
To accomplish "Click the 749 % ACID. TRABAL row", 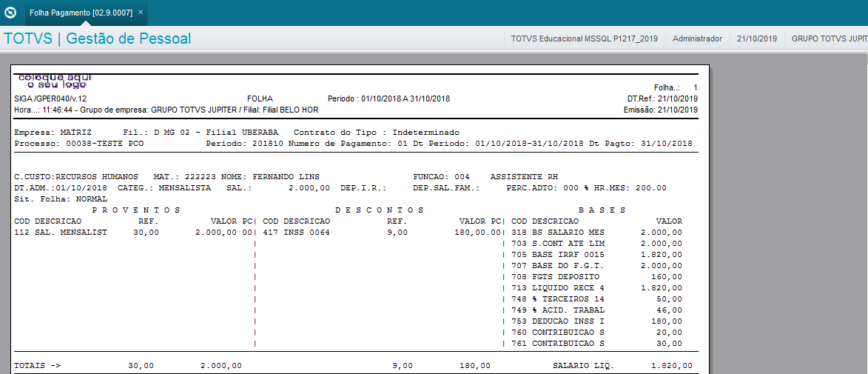I will (596, 310).
